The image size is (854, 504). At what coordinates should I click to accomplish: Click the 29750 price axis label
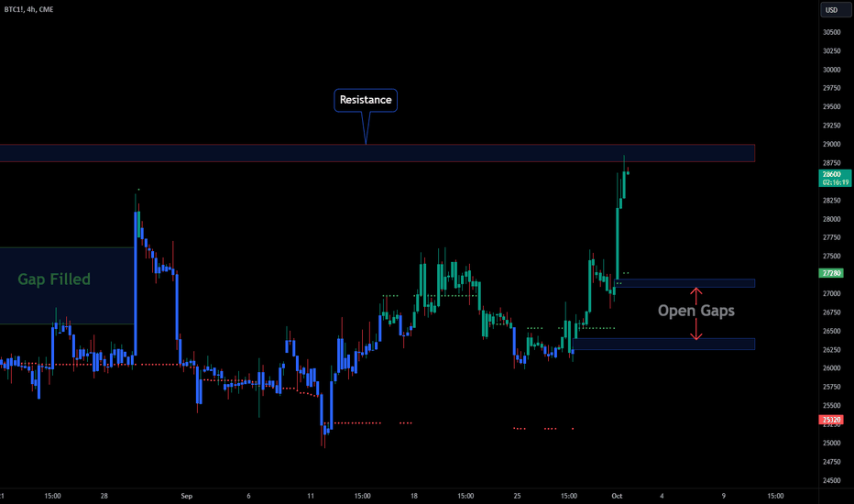point(831,88)
